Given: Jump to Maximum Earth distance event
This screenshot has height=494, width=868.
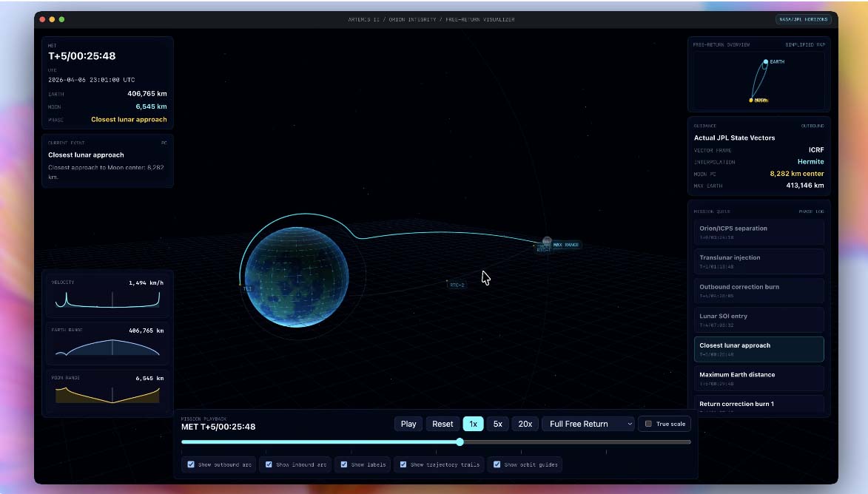Looking at the screenshot, I should click(x=759, y=379).
